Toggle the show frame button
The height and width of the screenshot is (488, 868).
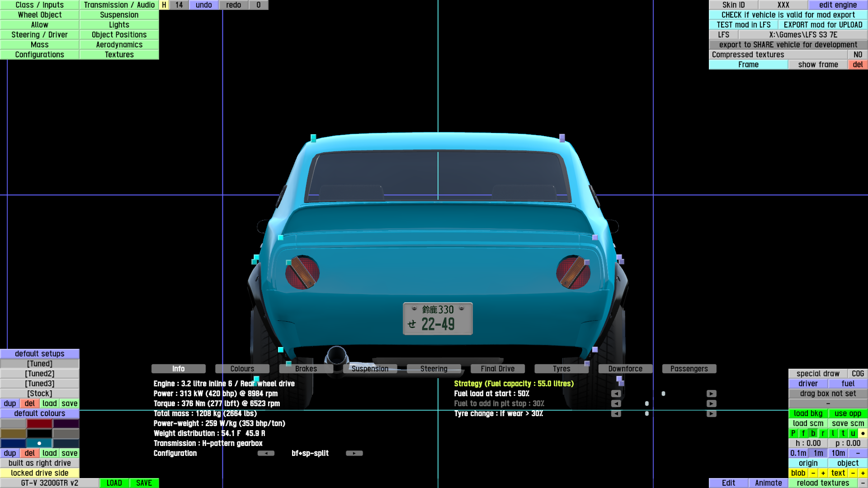(818, 65)
